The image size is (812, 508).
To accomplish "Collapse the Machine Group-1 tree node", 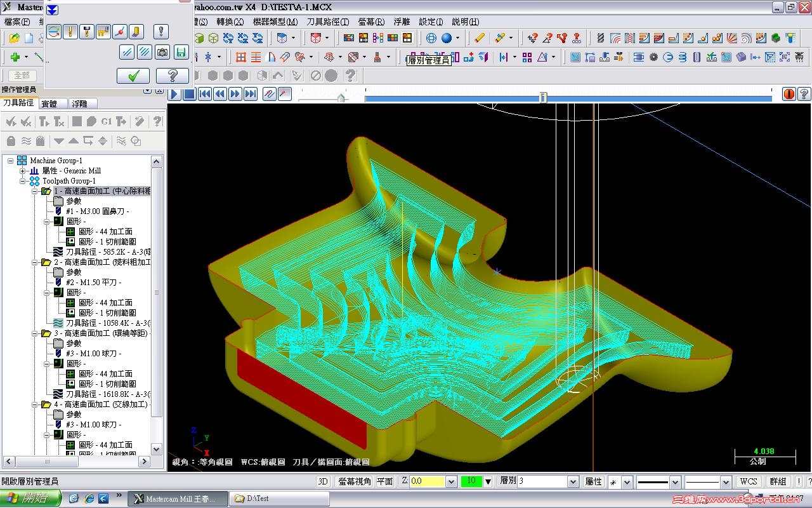I will click(x=11, y=161).
